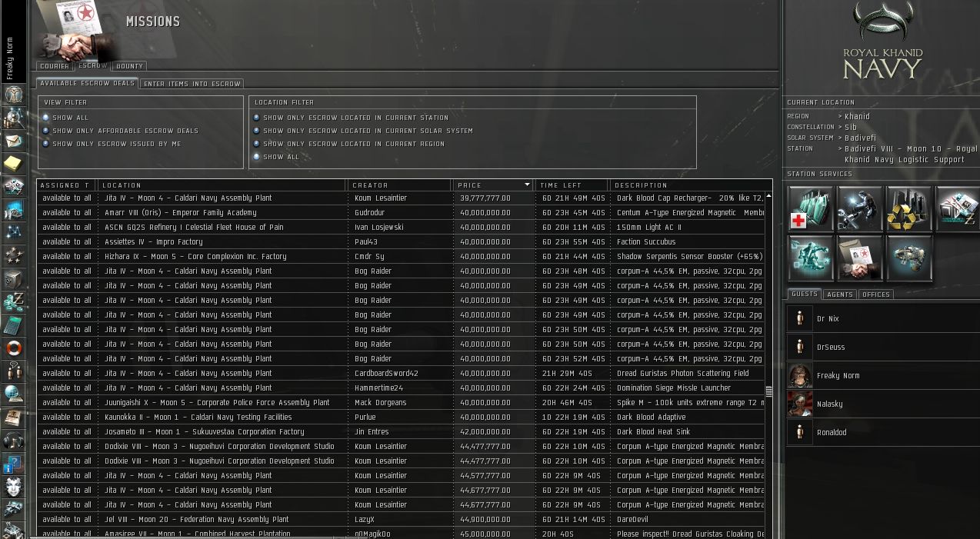Select the Gudrodur Centum A-Type escrow row
980x539 pixels.
401,212
